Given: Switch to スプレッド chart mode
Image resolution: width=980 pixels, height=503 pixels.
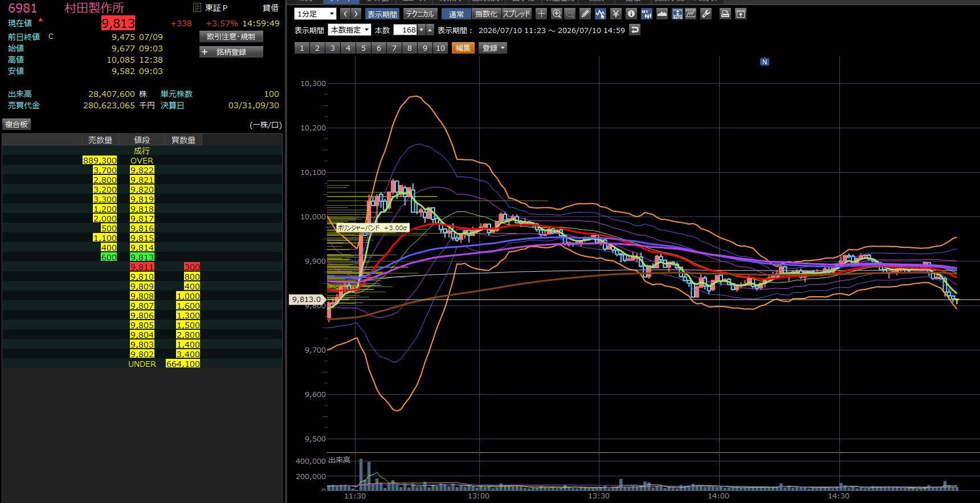Looking at the screenshot, I should (x=517, y=14).
